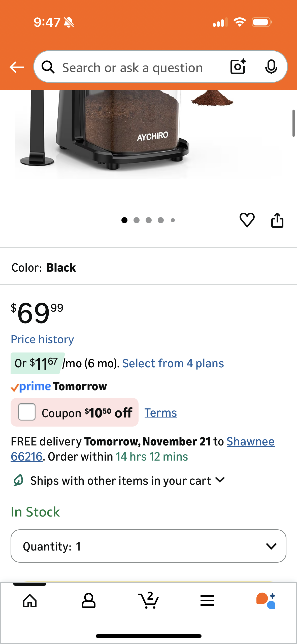Tap the search magnifier icon
Viewport: 297px width, 644px height.
pyautogui.click(x=48, y=67)
